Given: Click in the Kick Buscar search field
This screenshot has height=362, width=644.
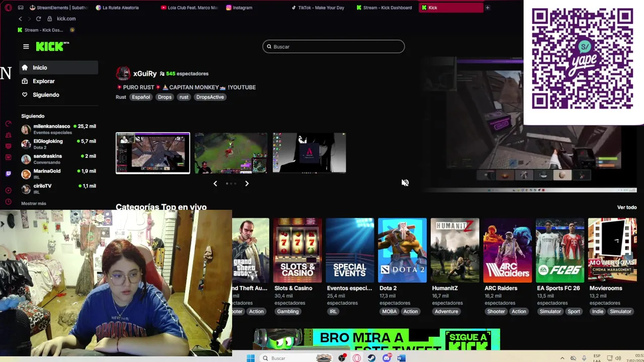Looking at the screenshot, I should pos(334,47).
